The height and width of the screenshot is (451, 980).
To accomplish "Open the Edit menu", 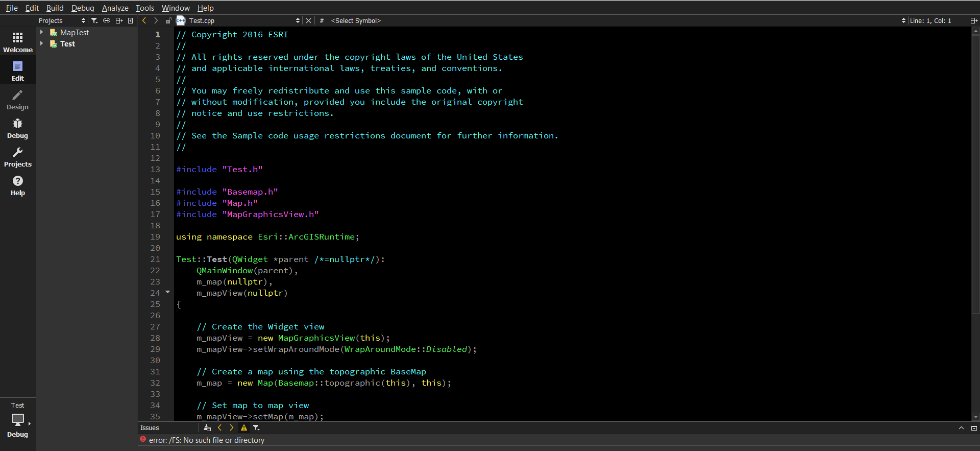I will tap(32, 8).
